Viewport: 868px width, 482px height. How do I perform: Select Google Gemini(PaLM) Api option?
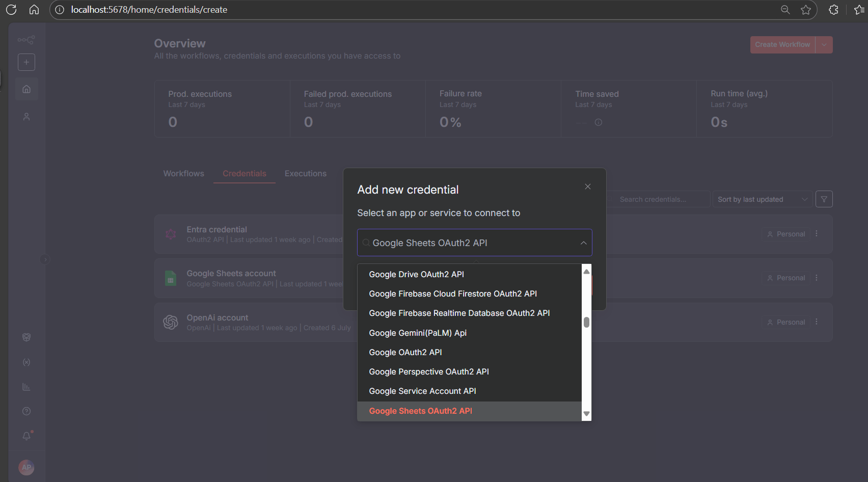469,333
